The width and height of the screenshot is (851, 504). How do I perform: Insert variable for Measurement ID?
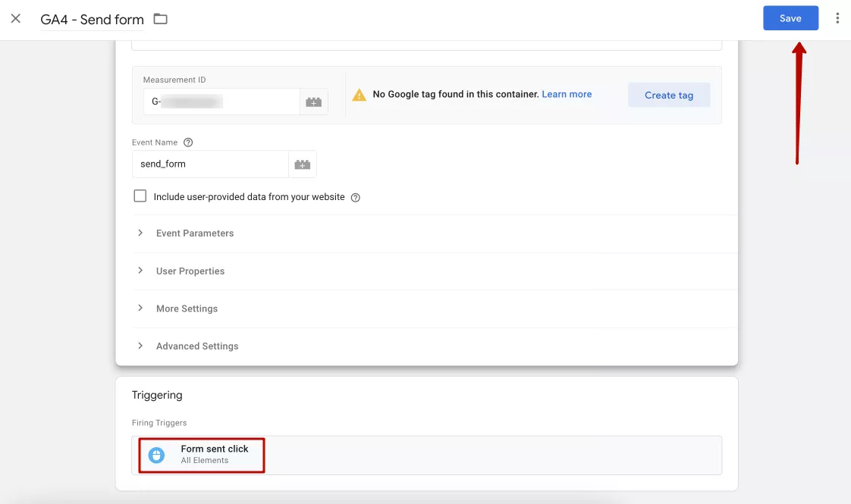point(314,102)
